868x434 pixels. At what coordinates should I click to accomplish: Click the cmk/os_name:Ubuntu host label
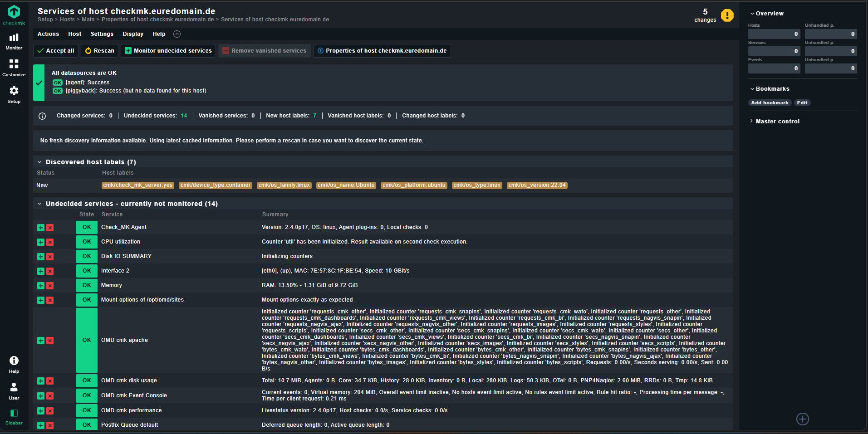346,185
